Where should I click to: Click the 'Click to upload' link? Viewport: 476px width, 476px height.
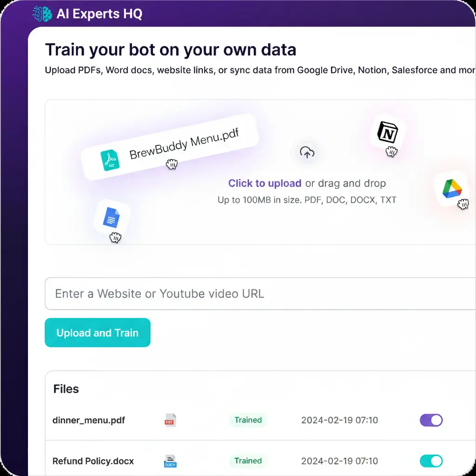(264, 183)
